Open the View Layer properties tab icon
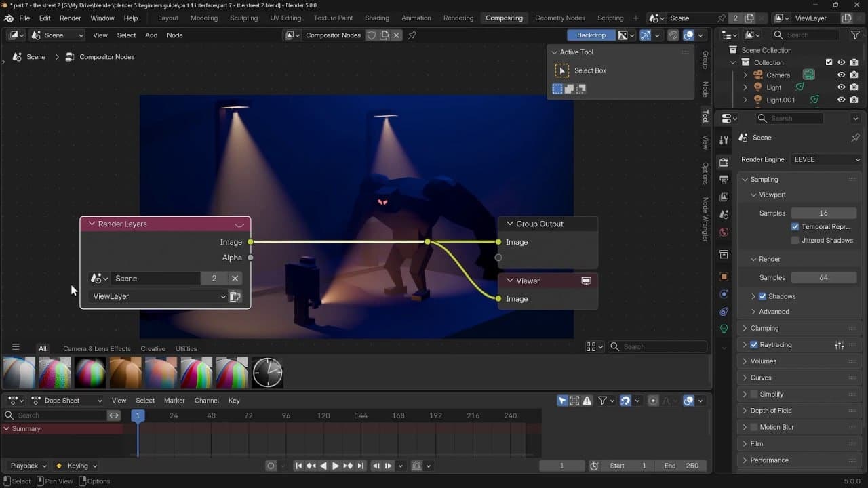This screenshot has width=868, height=488. point(724,197)
